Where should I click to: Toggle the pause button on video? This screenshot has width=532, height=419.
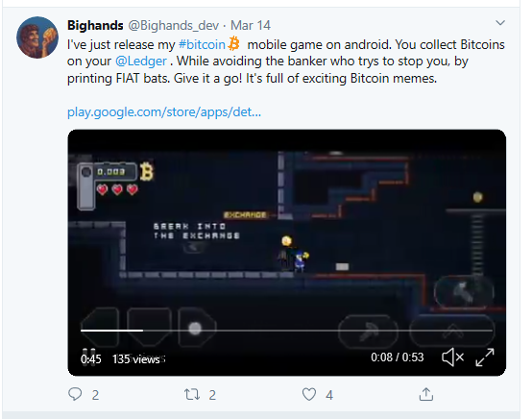[x=89, y=353]
